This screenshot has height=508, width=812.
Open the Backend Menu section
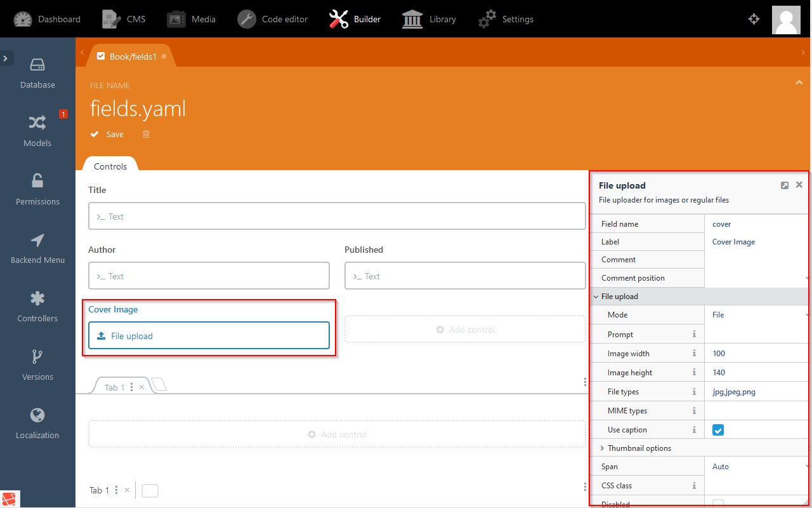[37, 248]
